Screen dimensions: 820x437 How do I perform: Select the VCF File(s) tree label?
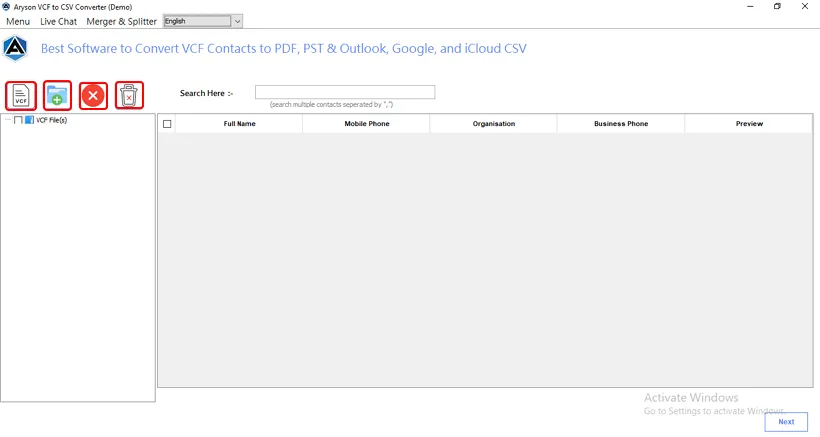[51, 120]
